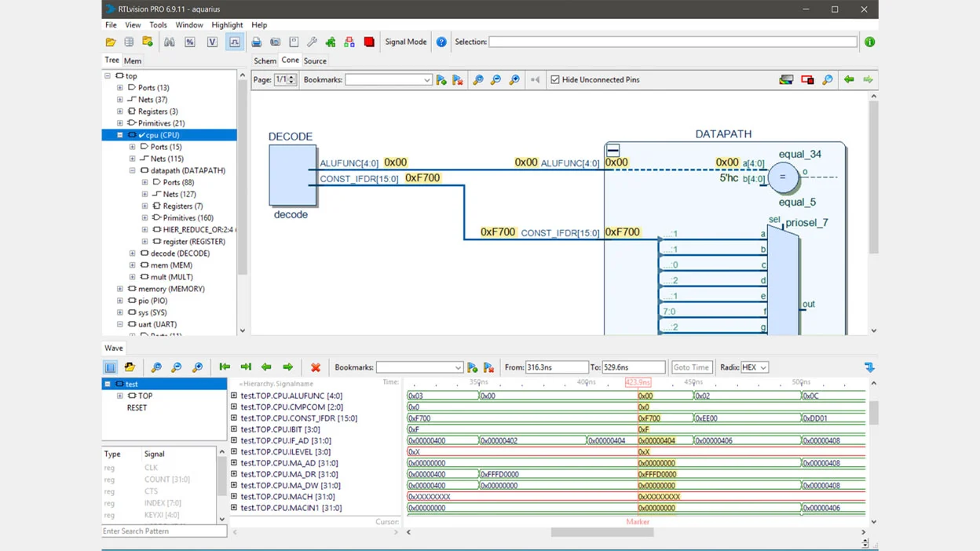Click the decode block in the schematic
The image size is (980, 551).
(292, 176)
